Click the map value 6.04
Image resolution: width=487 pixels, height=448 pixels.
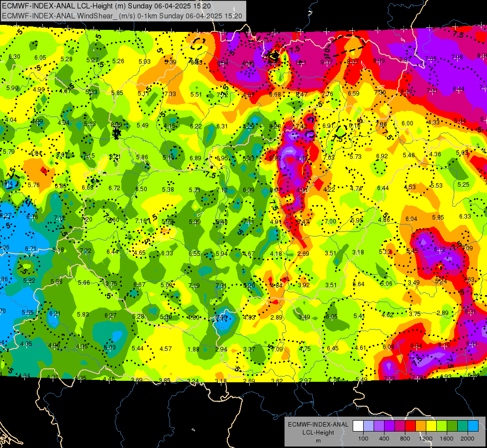pos(411,219)
